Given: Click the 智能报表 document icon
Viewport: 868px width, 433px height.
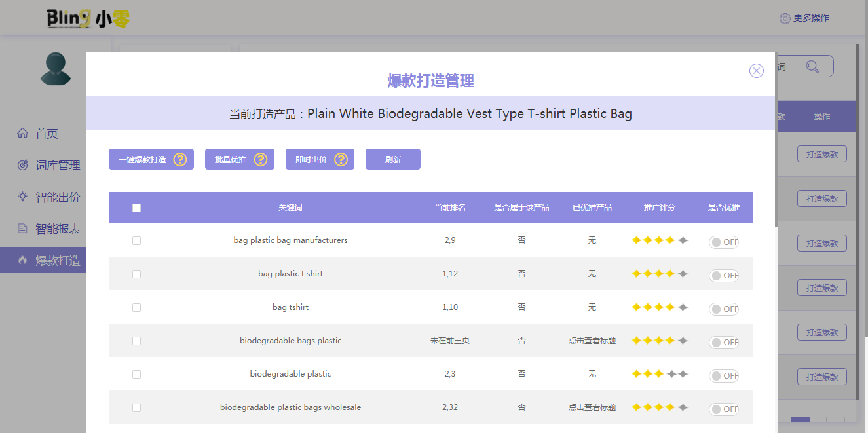Looking at the screenshot, I should (x=22, y=229).
